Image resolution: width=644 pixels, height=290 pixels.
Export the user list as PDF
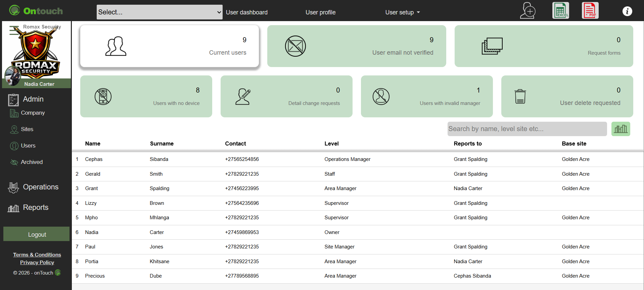pyautogui.click(x=590, y=11)
